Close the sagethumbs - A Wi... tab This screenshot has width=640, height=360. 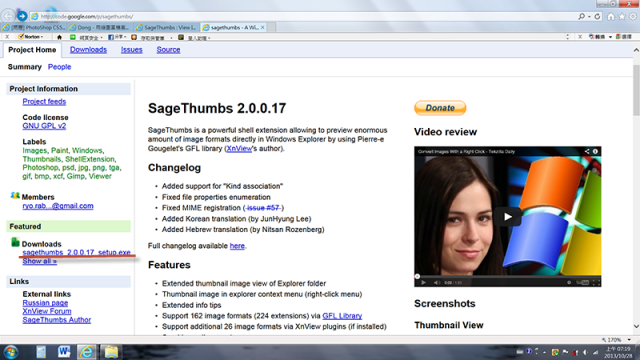point(262,27)
